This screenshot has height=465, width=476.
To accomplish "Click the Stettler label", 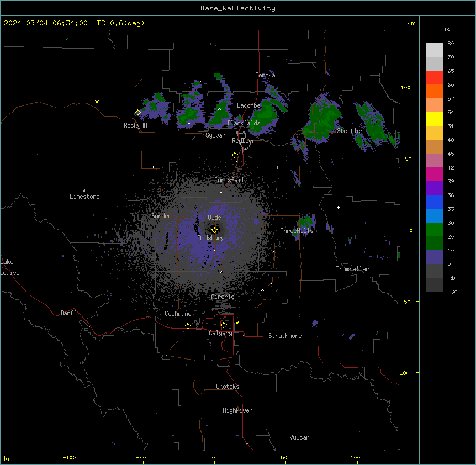I will [350, 131].
